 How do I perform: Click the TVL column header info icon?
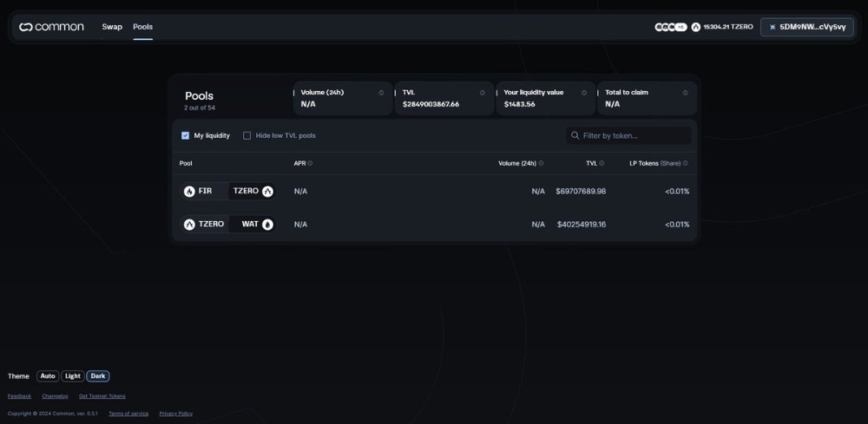pyautogui.click(x=602, y=163)
